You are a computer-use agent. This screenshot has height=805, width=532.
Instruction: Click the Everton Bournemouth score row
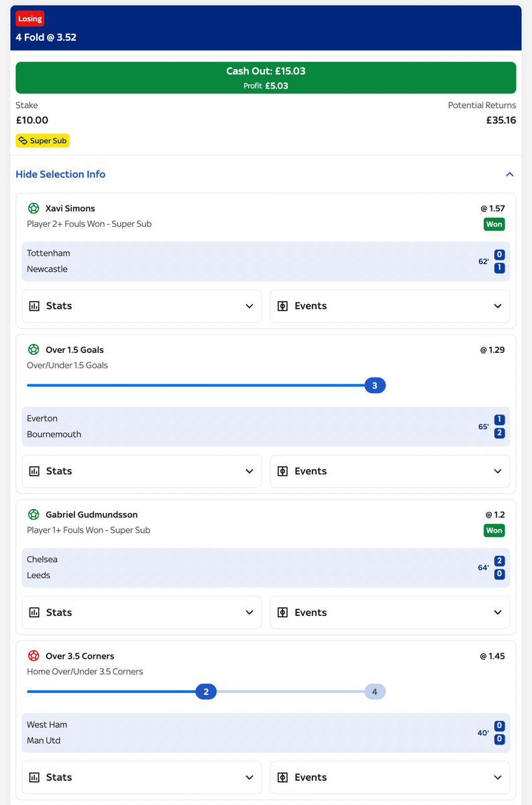click(266, 427)
